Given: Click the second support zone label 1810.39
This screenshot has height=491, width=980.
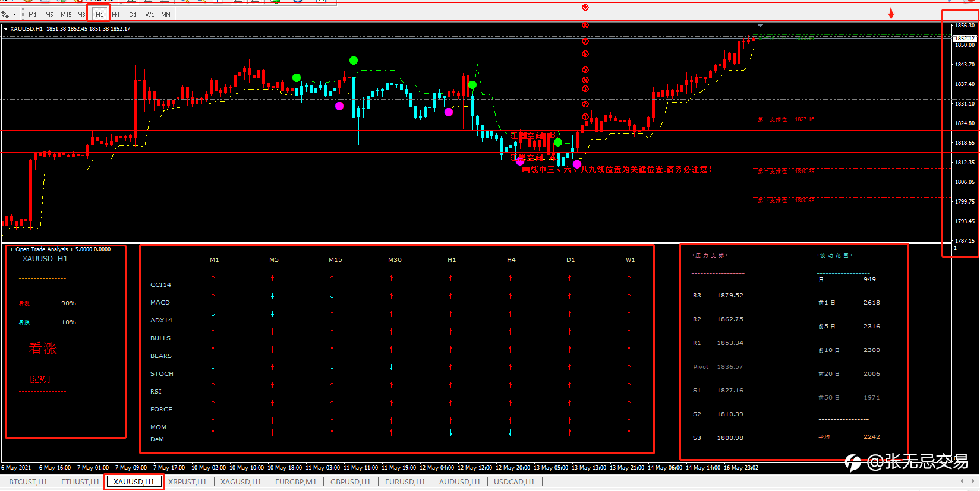Looking at the screenshot, I should pos(786,172).
